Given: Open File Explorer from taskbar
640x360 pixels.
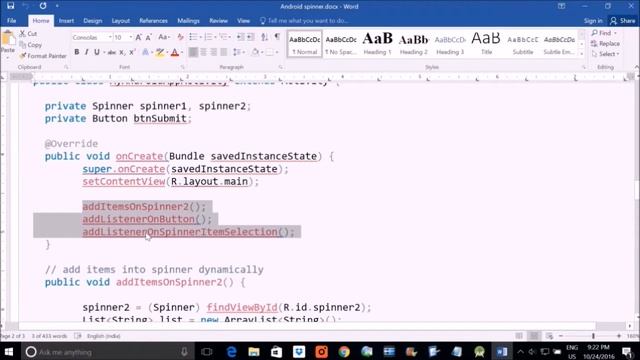Looking at the screenshot, I should 254,351.
